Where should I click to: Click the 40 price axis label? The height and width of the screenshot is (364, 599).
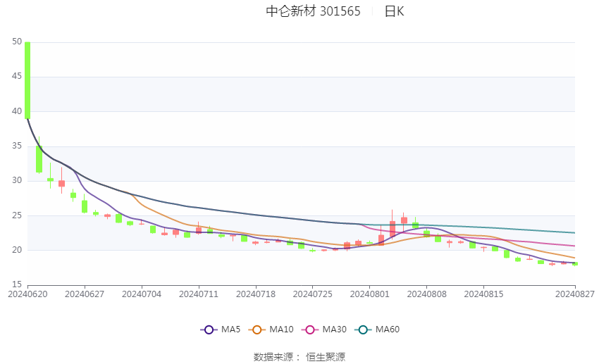click(17, 111)
